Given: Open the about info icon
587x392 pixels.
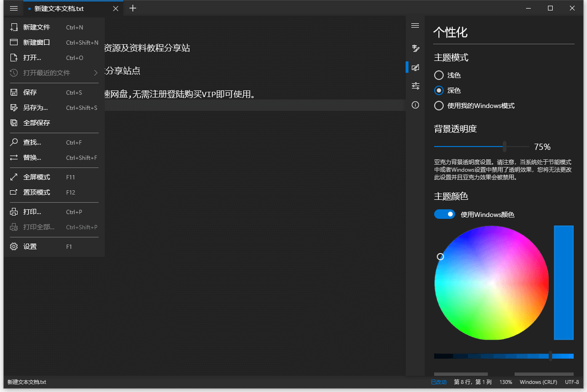Looking at the screenshot, I should [x=415, y=105].
